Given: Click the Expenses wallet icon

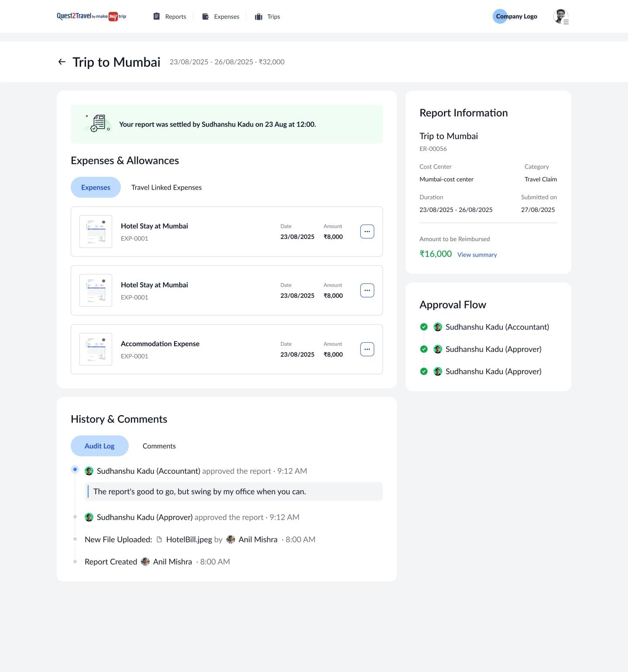Looking at the screenshot, I should [x=205, y=16].
